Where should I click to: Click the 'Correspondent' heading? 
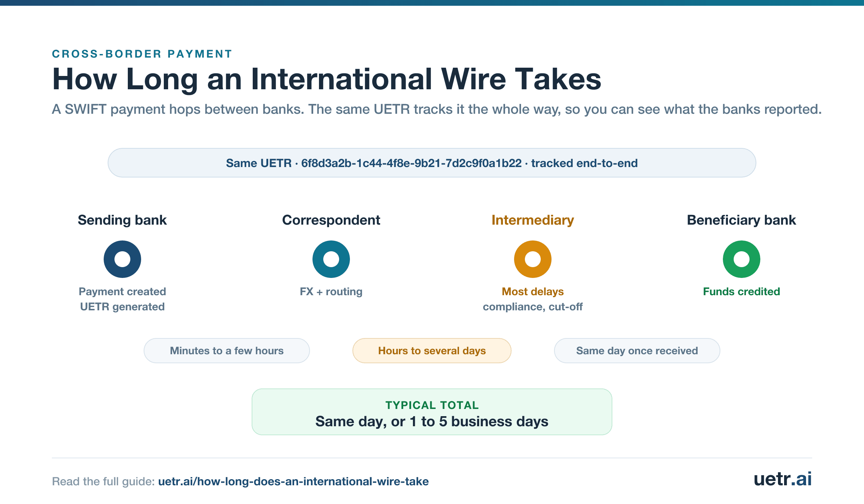pos(331,220)
